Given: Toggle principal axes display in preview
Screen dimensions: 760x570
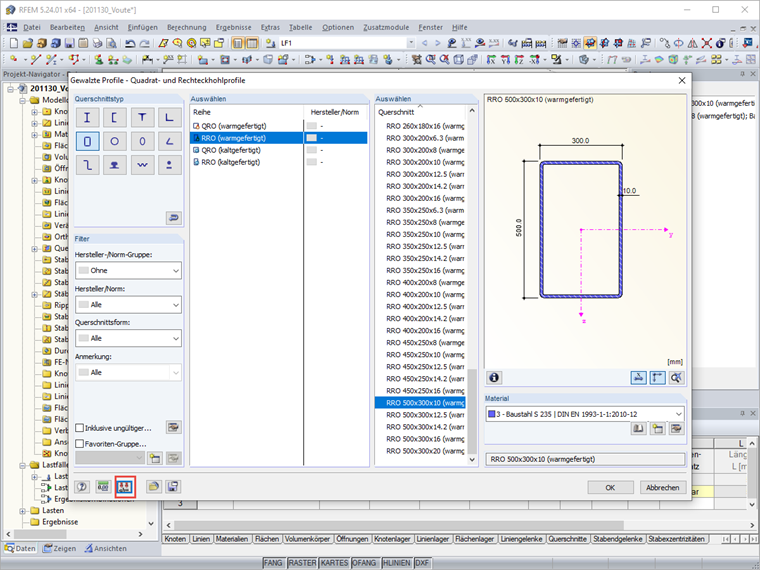Looking at the screenshot, I should click(657, 378).
